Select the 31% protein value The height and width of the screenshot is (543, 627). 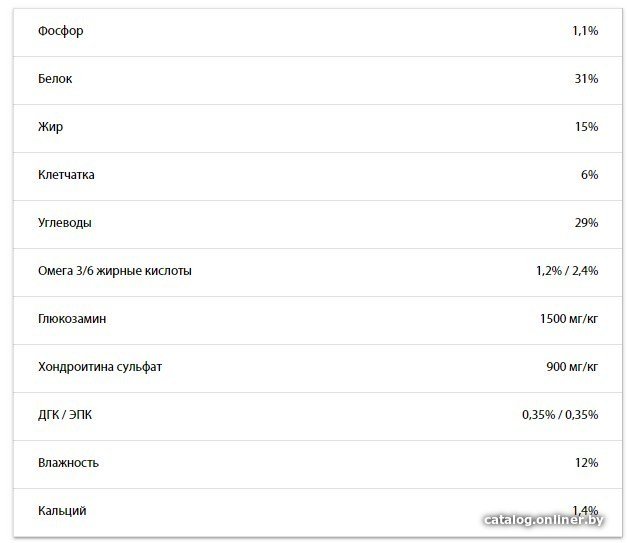[x=586, y=79]
